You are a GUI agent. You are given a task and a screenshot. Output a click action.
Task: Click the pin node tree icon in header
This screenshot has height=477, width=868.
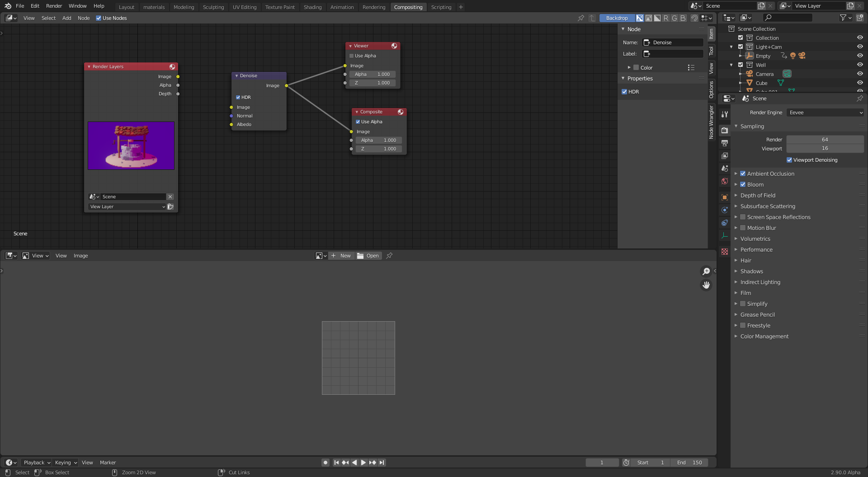click(581, 18)
